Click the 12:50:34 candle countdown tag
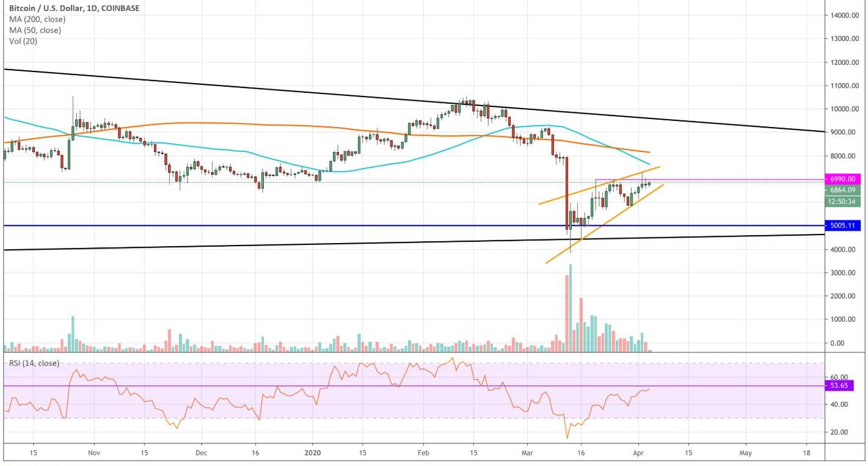 pos(842,202)
